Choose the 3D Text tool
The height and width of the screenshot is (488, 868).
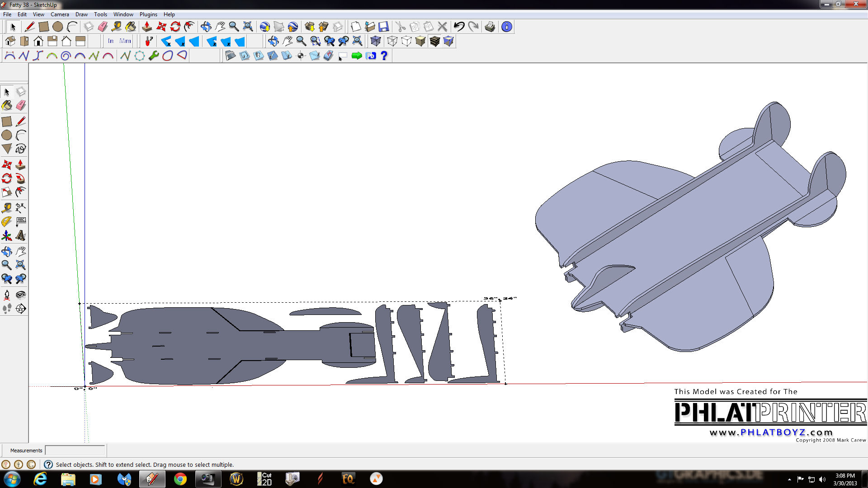point(20,235)
